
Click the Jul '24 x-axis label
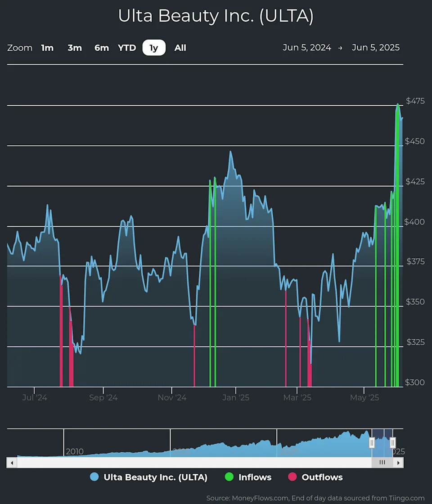click(35, 398)
